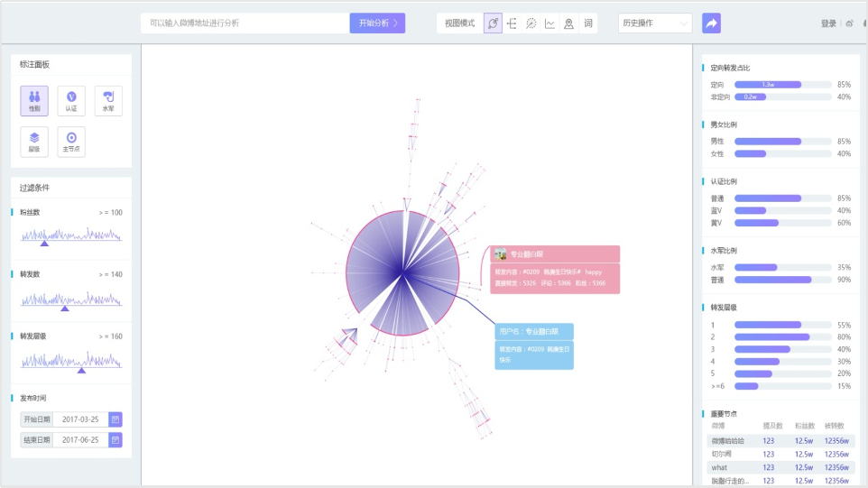Image resolution: width=868 pixels, height=488 pixels.
Task: Click the 开始分析 button
Action: (377, 23)
